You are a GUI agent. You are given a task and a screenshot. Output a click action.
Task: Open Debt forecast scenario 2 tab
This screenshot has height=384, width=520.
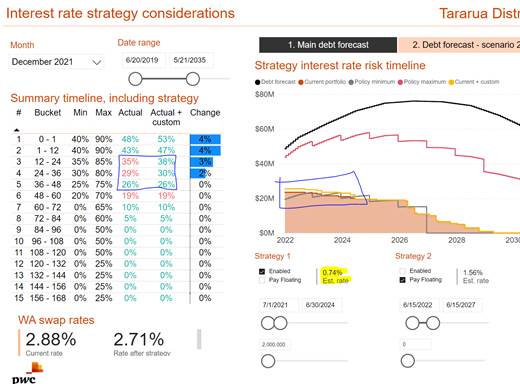click(x=459, y=45)
